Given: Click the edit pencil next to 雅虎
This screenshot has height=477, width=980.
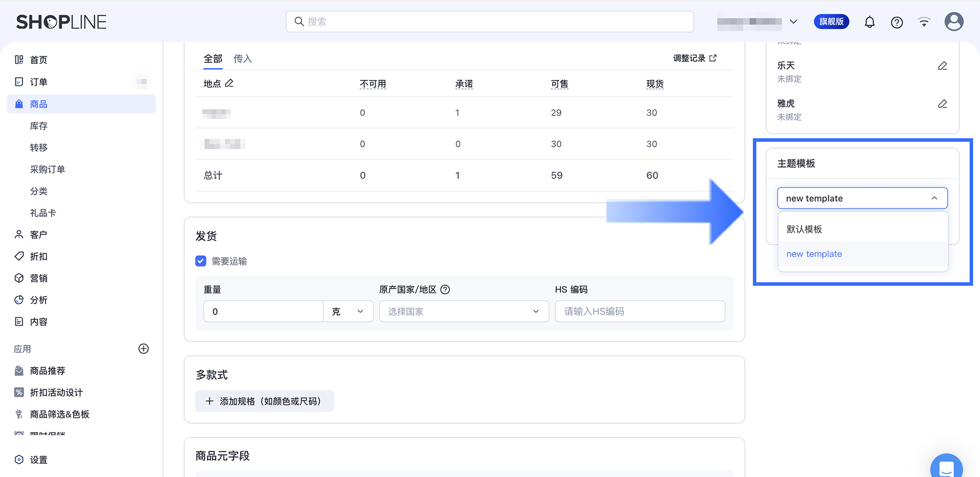Looking at the screenshot, I should (x=943, y=104).
